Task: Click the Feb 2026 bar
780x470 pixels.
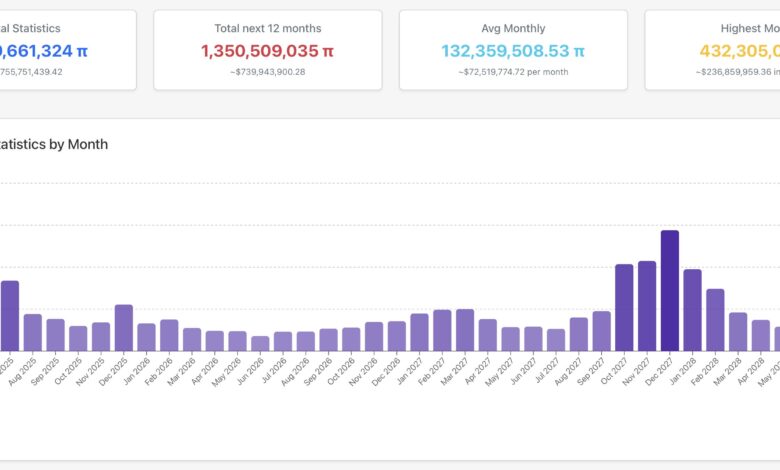Action: tap(169, 336)
